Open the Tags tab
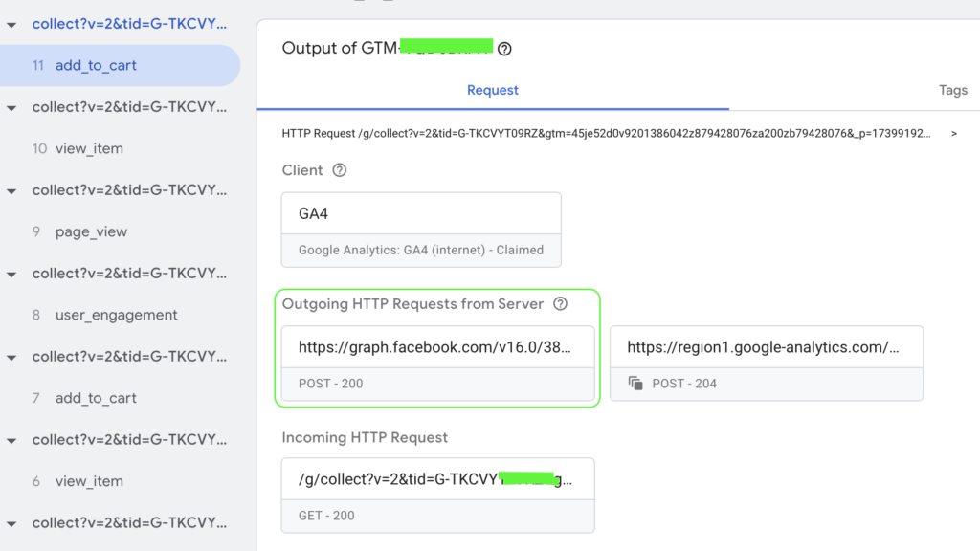980x551 pixels. click(952, 90)
